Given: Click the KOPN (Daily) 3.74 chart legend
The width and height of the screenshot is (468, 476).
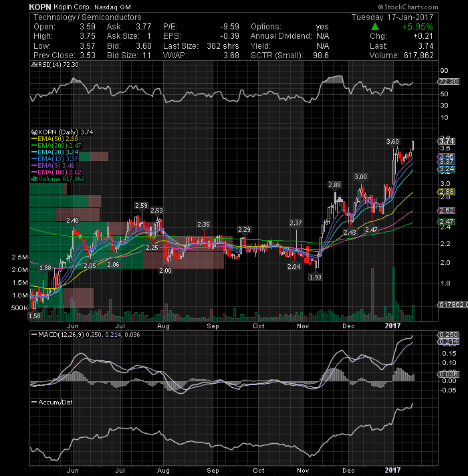Looking at the screenshot, I should click(62, 132).
